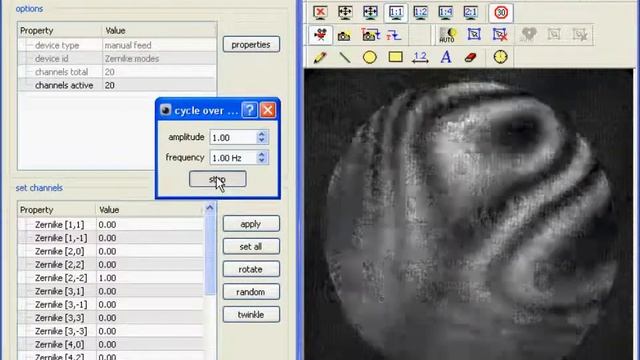Close the cycle over dialog

coord(268,110)
